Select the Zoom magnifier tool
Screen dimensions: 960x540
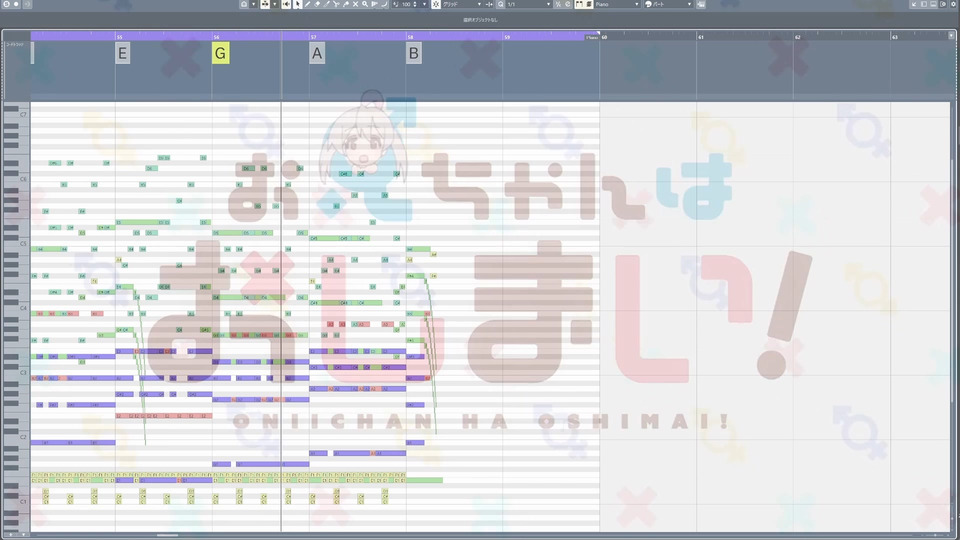(x=365, y=4)
